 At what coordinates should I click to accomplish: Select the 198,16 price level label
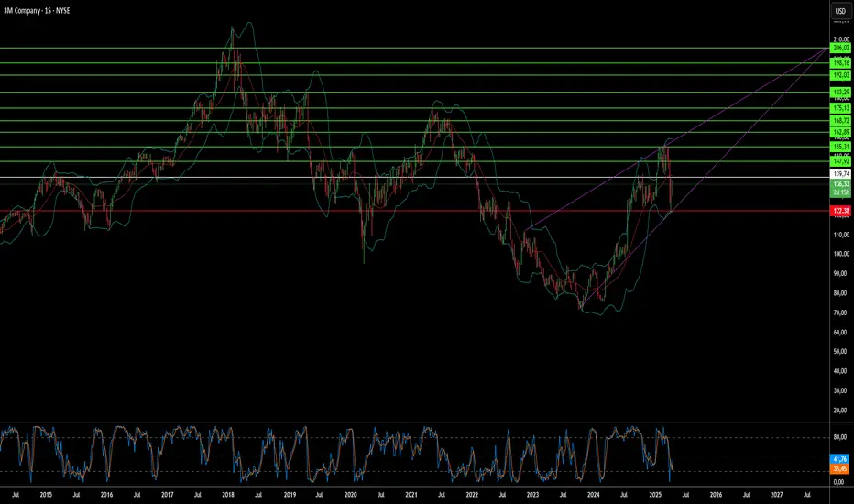840,63
